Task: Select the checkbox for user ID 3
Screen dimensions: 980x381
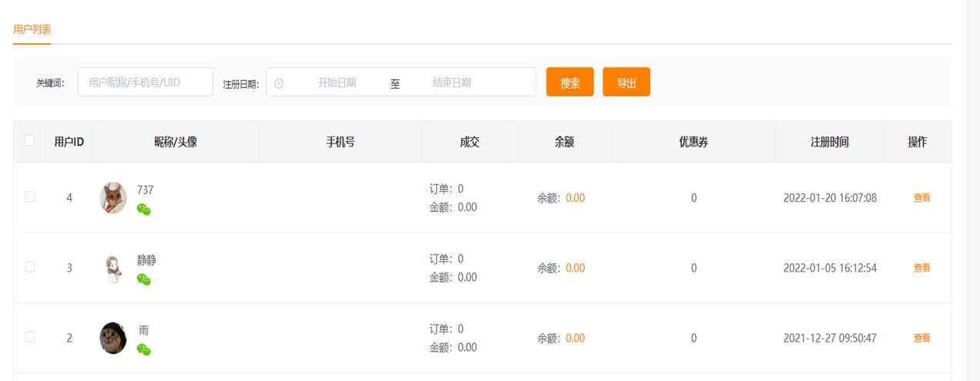Action: click(30, 267)
